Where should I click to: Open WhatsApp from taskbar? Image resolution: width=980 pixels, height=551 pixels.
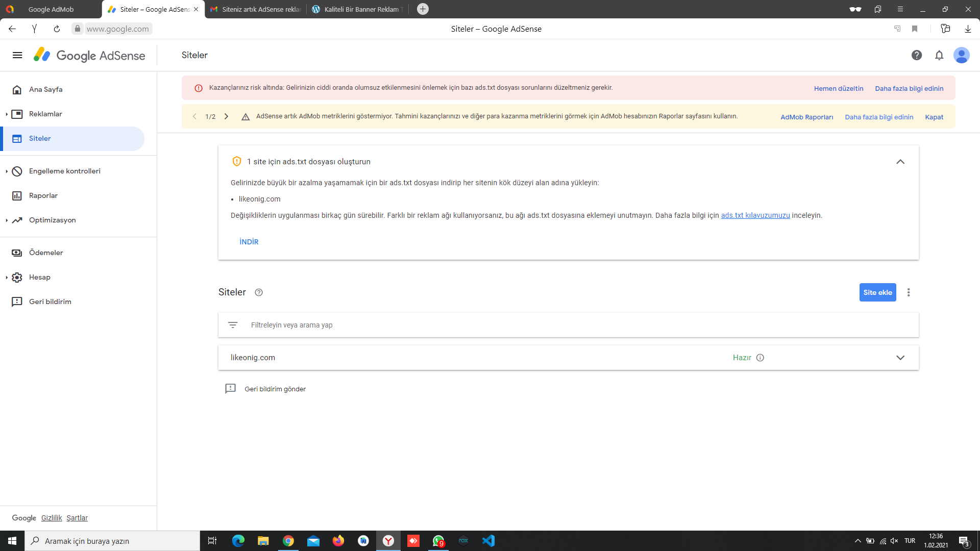(x=438, y=541)
